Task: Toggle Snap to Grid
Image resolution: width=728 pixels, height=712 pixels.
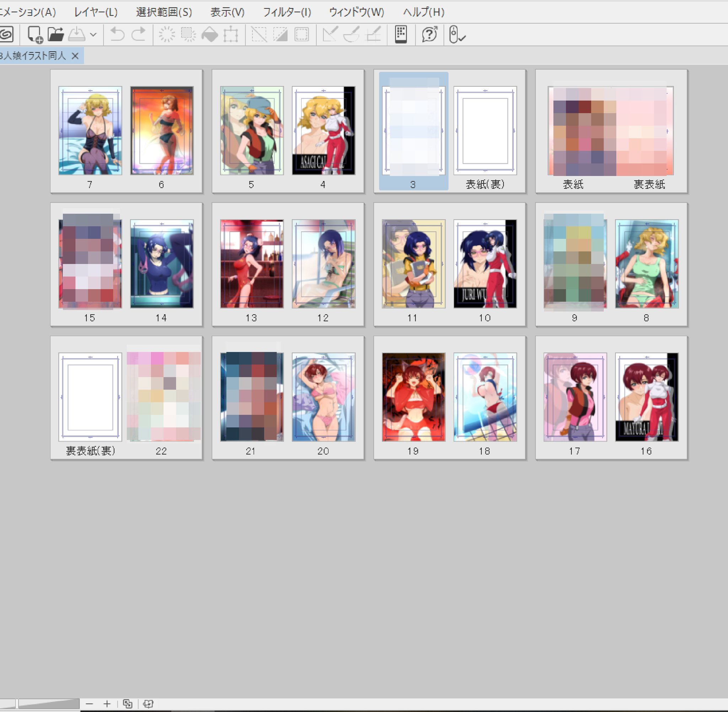Action: tap(373, 34)
